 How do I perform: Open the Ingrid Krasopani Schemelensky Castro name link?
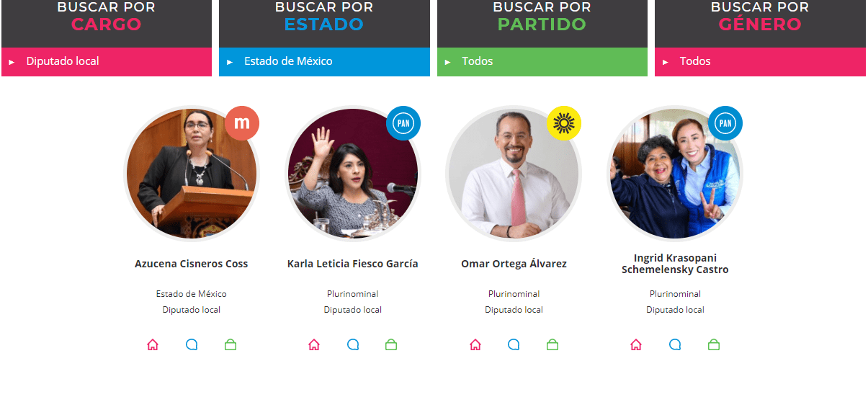675,264
